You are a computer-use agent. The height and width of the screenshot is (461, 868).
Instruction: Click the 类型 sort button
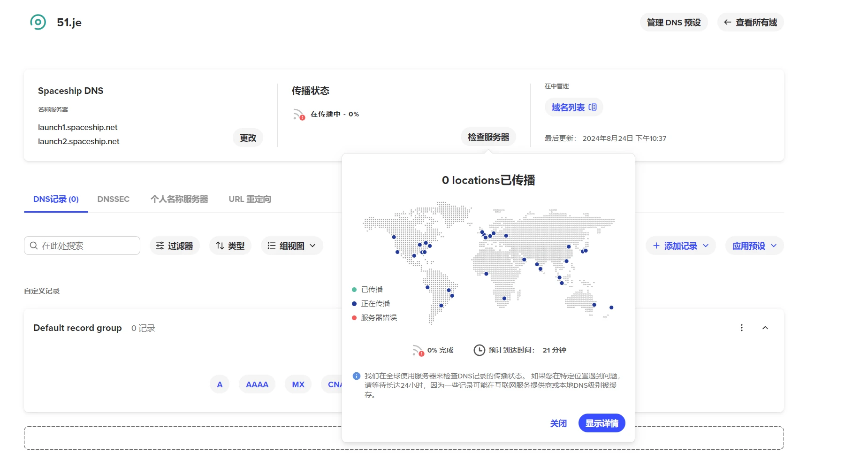pos(230,246)
